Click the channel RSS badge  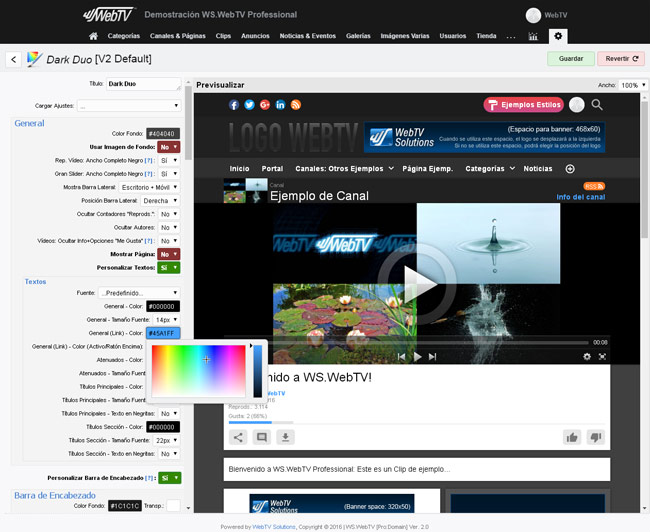pos(594,186)
